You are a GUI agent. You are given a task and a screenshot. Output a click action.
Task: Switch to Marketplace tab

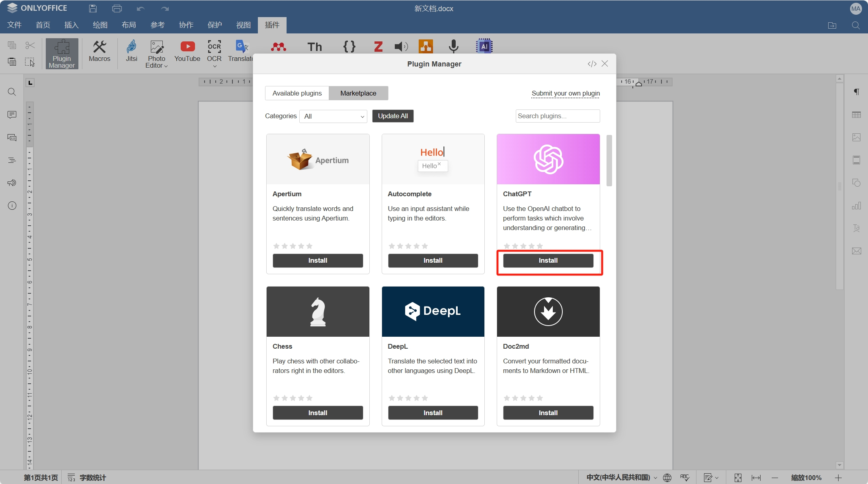[358, 93]
